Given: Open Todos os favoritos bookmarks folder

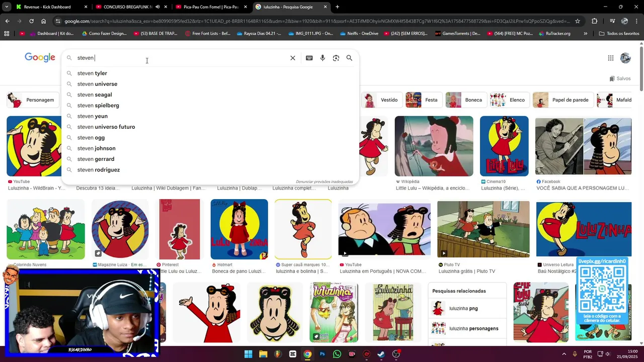Looking at the screenshot, I should tap(619, 33).
